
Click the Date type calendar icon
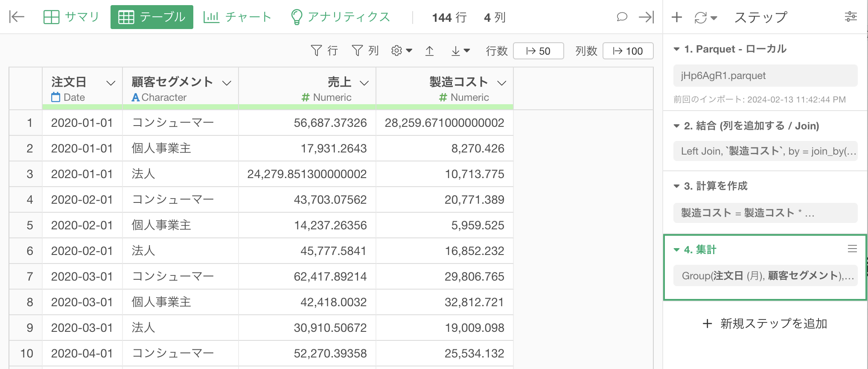pos(56,97)
